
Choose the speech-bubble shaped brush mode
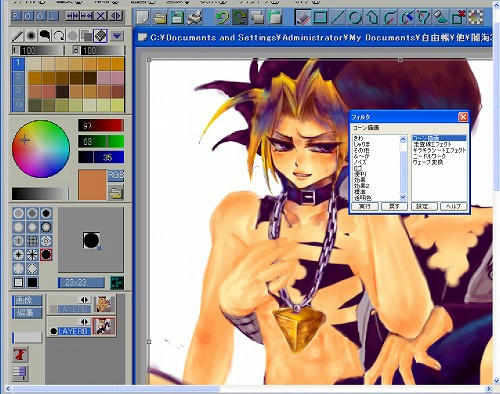45,35
